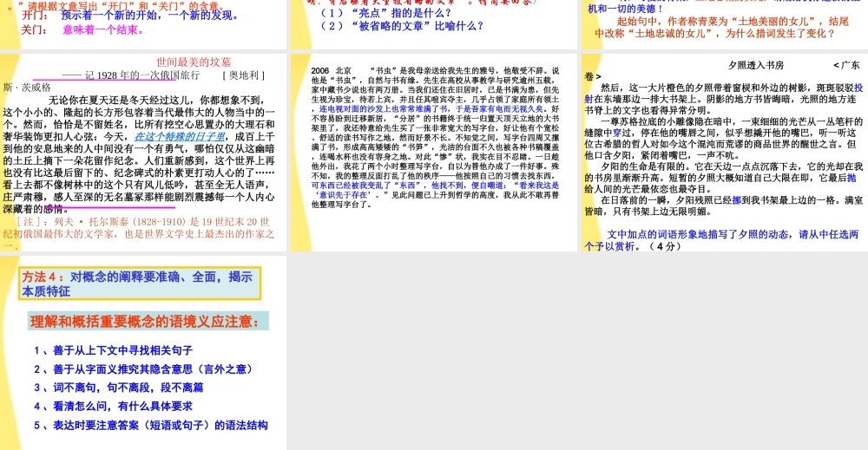Click question （2）"被省略的文章"比喻什么？
Image resolution: width=868 pixels, height=450 pixels.
(402, 26)
